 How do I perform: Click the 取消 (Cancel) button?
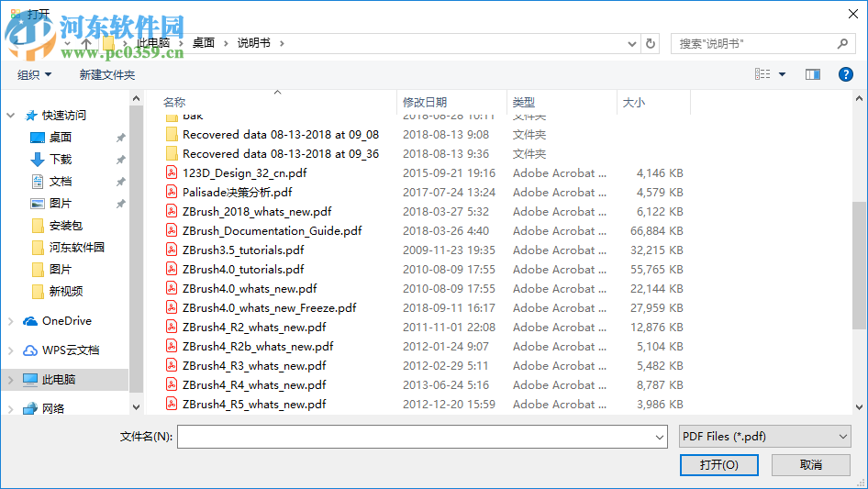click(811, 464)
